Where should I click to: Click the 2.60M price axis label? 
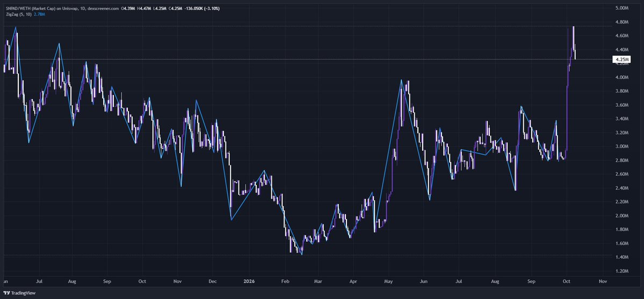click(621, 174)
